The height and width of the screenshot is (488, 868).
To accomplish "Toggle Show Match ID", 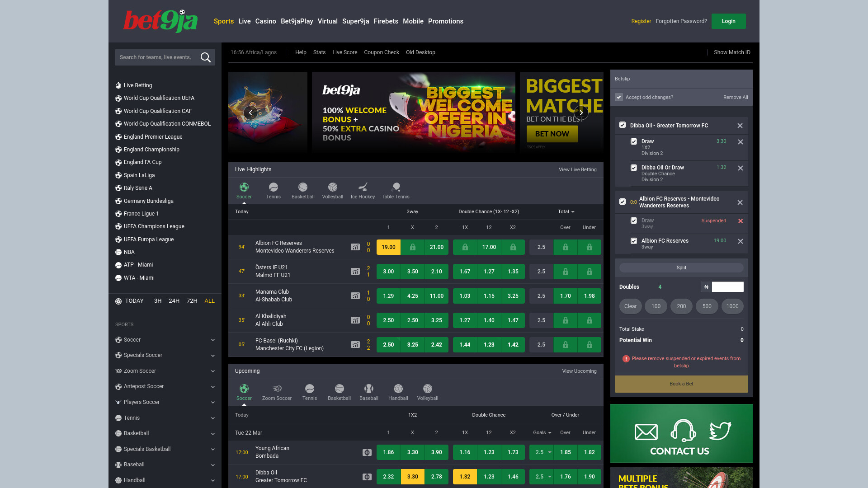I will click(732, 52).
